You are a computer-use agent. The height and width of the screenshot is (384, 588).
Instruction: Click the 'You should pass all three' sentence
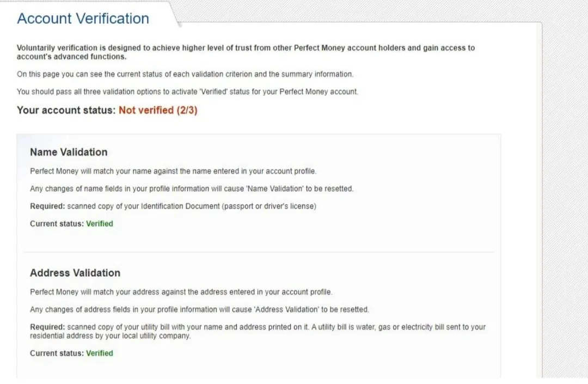click(x=187, y=92)
